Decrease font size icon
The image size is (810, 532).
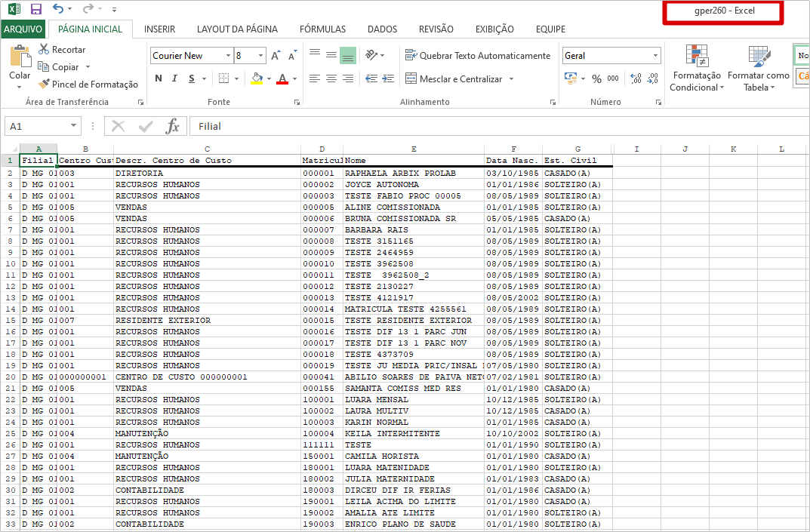[292, 55]
